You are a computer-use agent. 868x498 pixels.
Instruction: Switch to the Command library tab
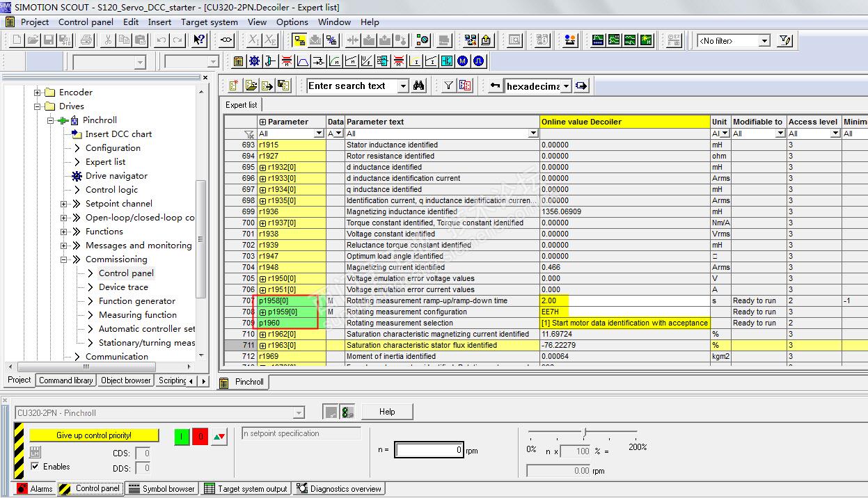click(66, 380)
